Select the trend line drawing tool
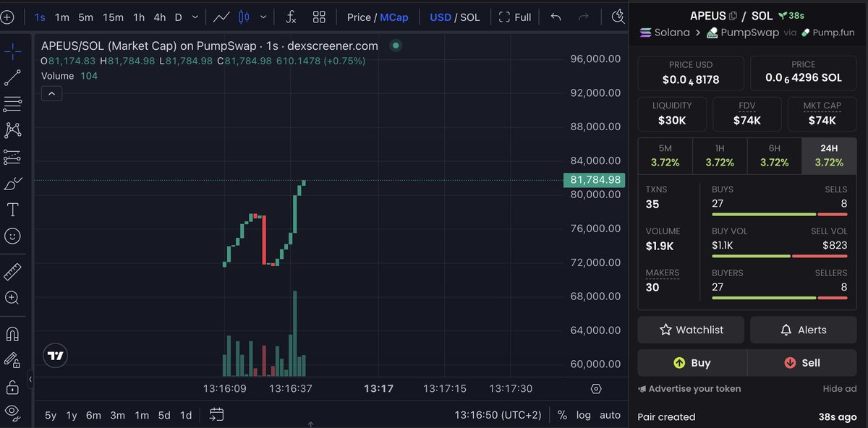The height and width of the screenshot is (428, 868). point(12,78)
